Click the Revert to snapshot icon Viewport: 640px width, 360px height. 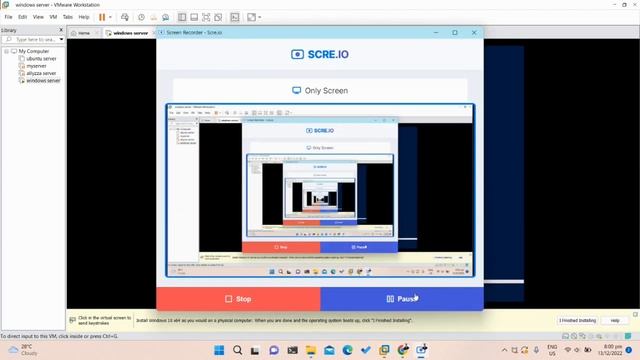click(153, 17)
